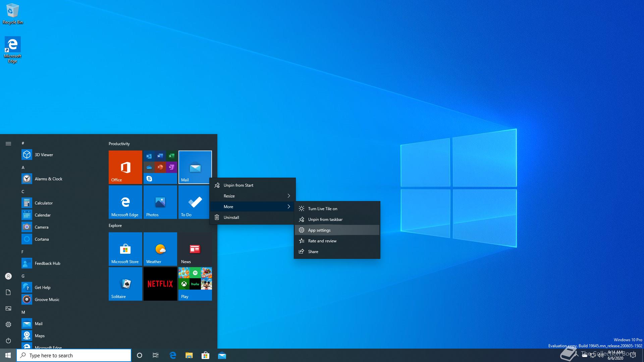
Task: Open the Mail tile in Productivity
Action: coord(195,167)
